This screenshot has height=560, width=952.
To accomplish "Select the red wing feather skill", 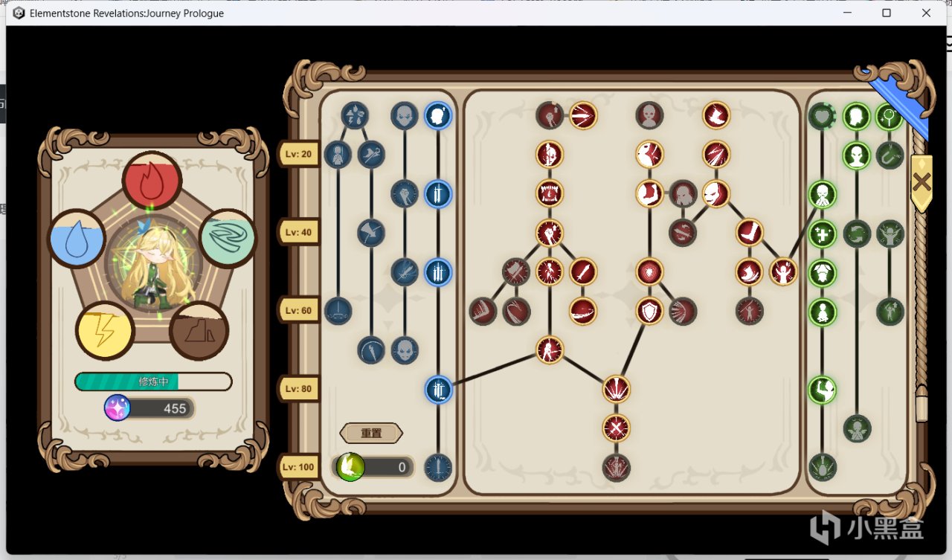I will click(x=750, y=271).
